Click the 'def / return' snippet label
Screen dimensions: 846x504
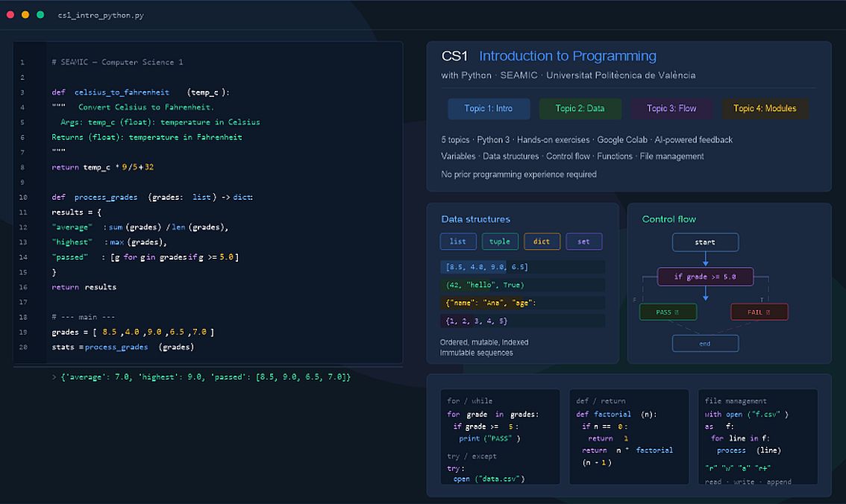point(601,401)
